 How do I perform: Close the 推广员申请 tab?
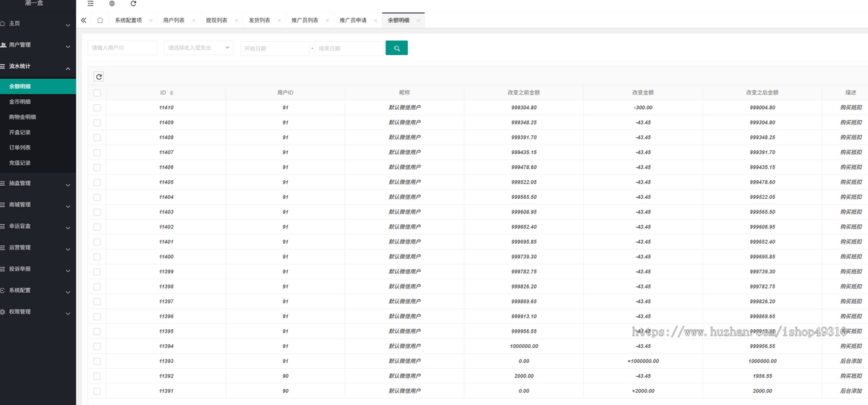coord(375,20)
